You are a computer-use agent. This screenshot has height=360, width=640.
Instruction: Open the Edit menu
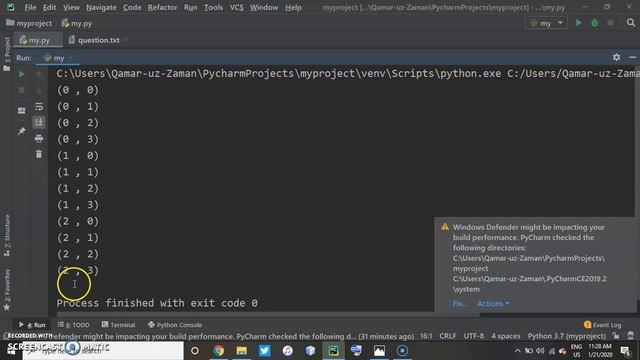pos(49,7)
